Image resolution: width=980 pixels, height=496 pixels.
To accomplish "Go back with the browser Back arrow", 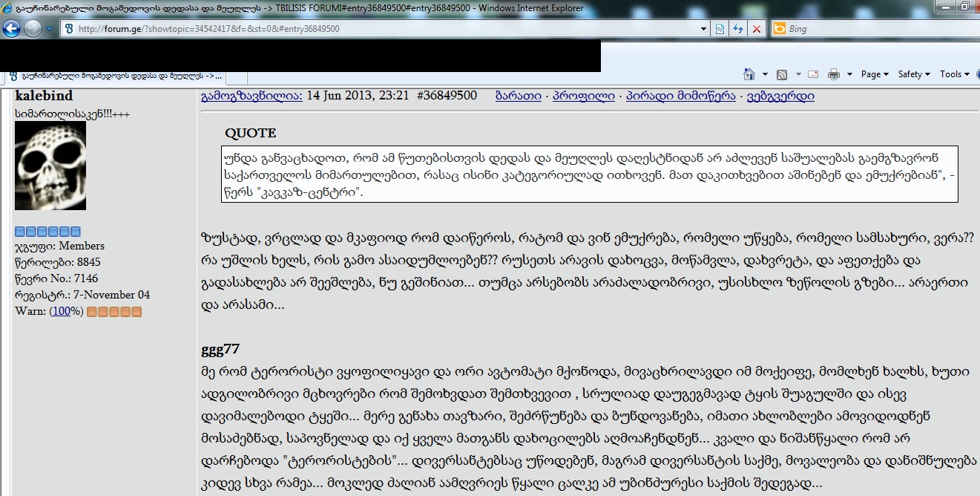I will (x=11, y=29).
